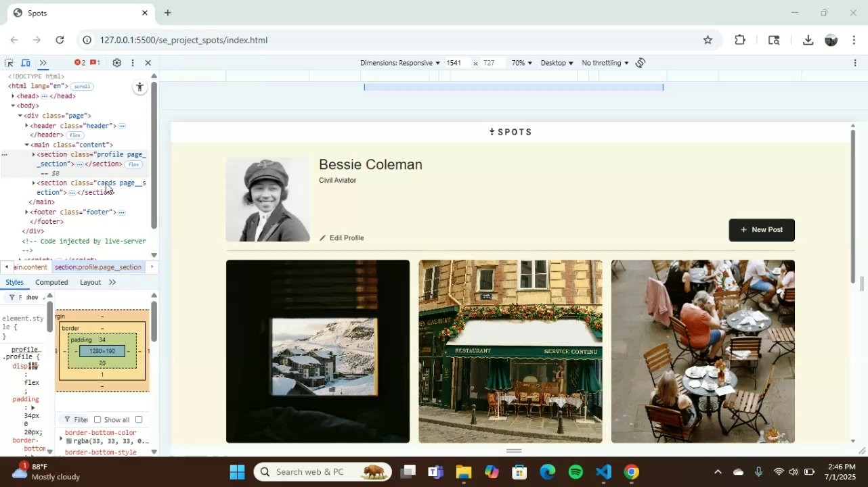The image size is (868, 487).
Task: Expand the footer class footer node
Action: tap(26, 212)
